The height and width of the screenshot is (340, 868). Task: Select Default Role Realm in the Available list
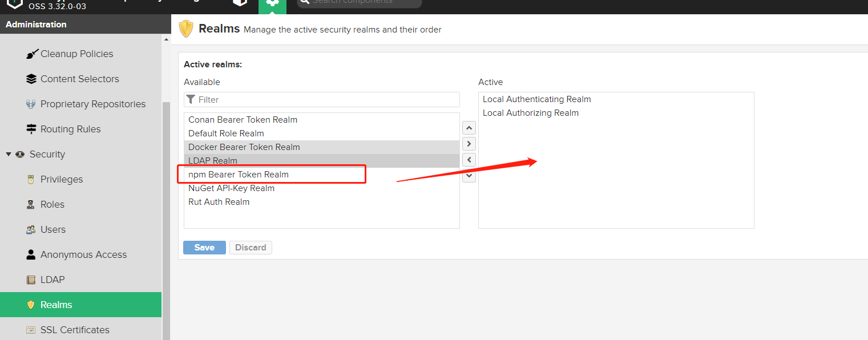tap(322, 133)
